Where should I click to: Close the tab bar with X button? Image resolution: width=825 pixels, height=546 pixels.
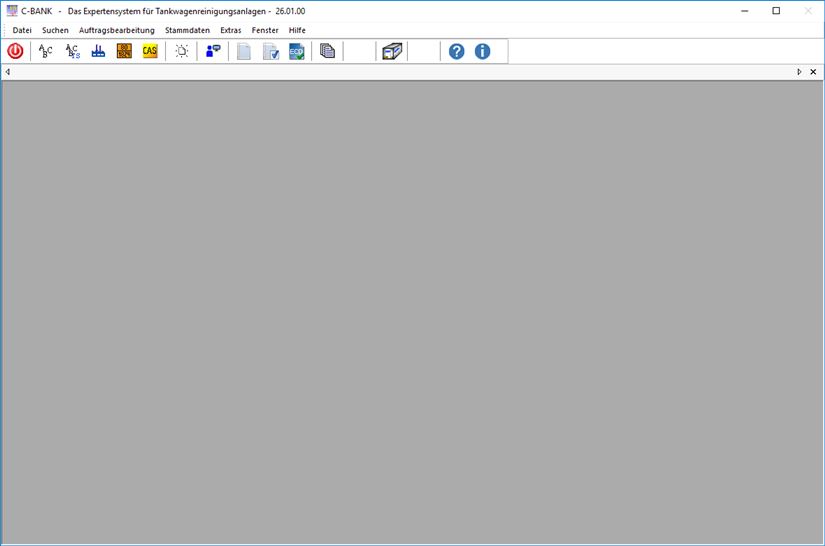[x=813, y=72]
